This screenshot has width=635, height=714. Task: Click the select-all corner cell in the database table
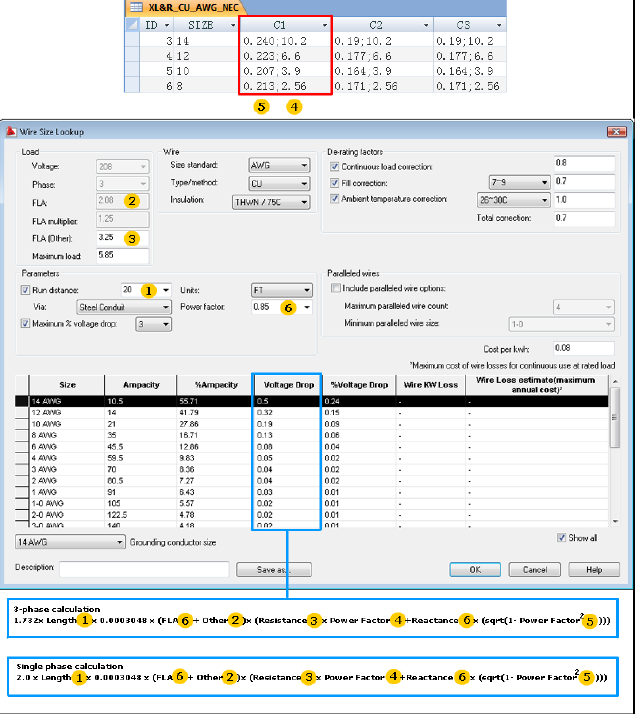pyautogui.click(x=132, y=25)
